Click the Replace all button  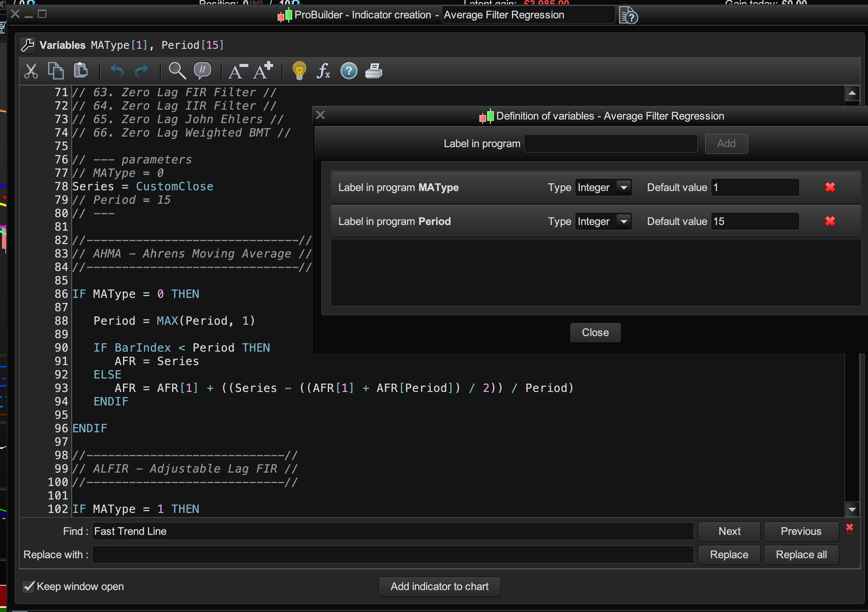click(801, 555)
